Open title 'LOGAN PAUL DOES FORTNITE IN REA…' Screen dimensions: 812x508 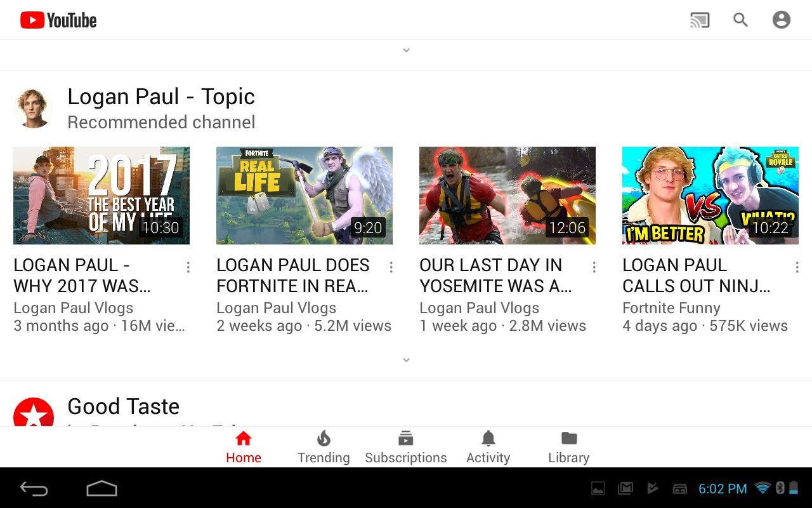(x=293, y=276)
